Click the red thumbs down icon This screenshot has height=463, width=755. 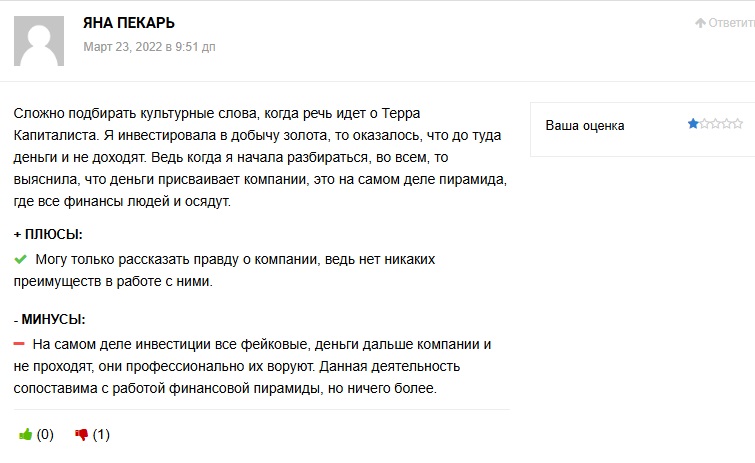pyautogui.click(x=82, y=435)
